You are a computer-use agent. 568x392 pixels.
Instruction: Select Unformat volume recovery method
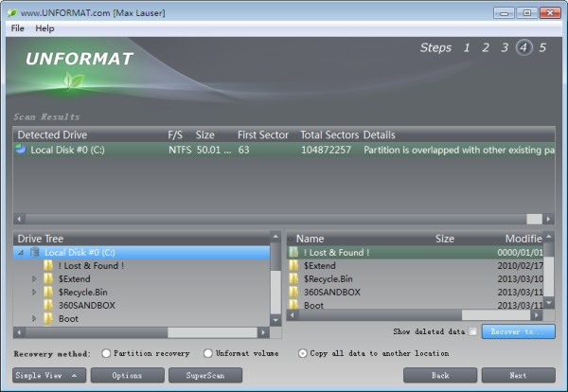(x=208, y=353)
